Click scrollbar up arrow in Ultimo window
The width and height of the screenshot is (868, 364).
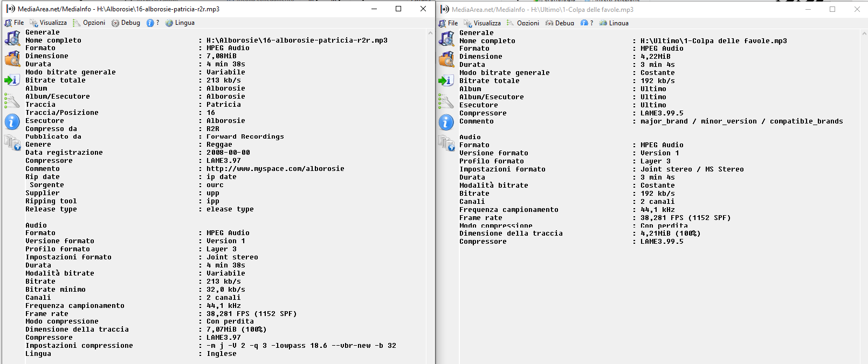click(864, 33)
